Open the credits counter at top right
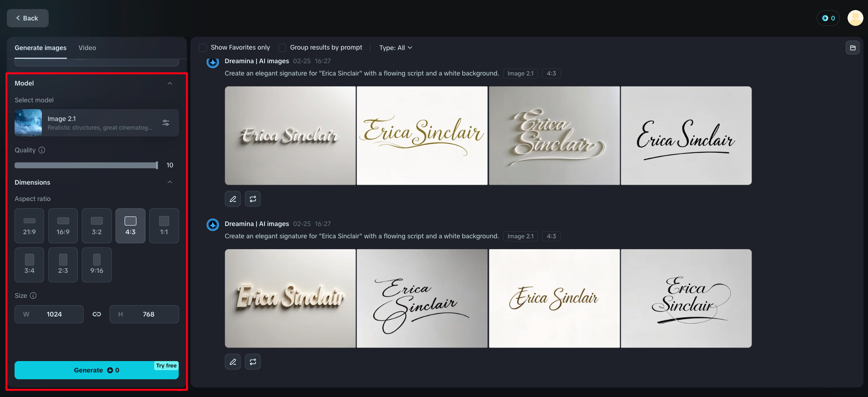 (828, 18)
